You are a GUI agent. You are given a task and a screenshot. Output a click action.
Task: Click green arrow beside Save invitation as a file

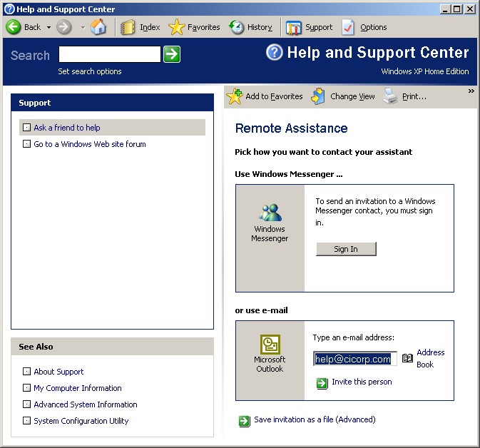(245, 421)
